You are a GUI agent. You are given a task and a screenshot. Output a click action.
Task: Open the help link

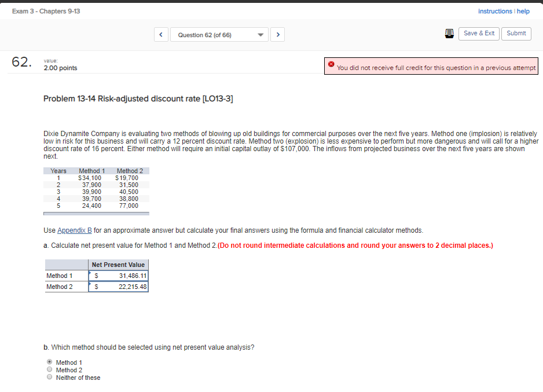(523, 11)
